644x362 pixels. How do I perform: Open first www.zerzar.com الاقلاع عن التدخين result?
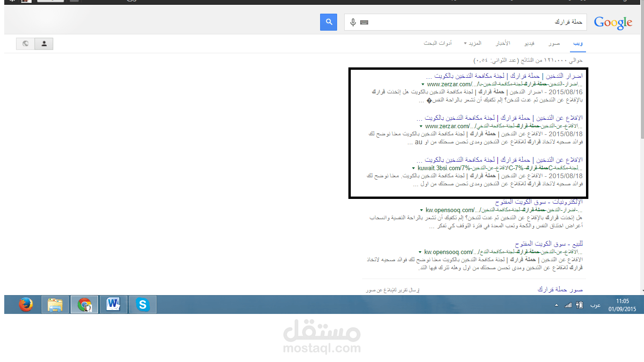click(x=500, y=117)
